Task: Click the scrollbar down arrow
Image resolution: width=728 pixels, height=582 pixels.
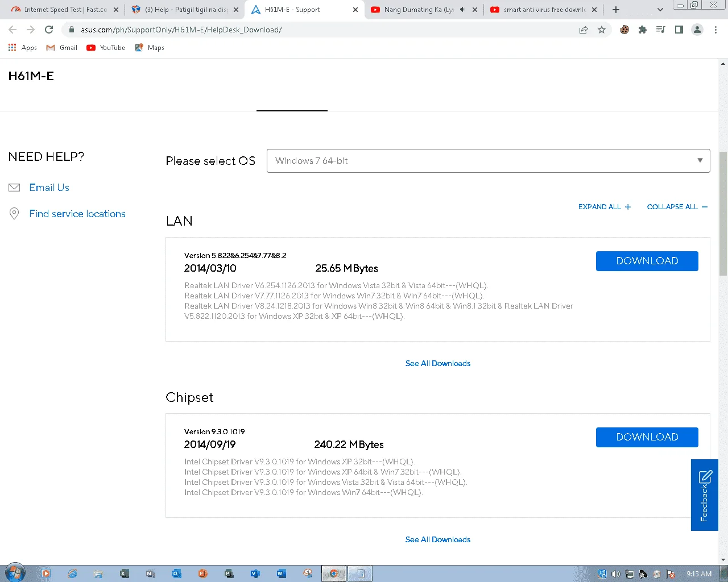Action: tap(723, 560)
